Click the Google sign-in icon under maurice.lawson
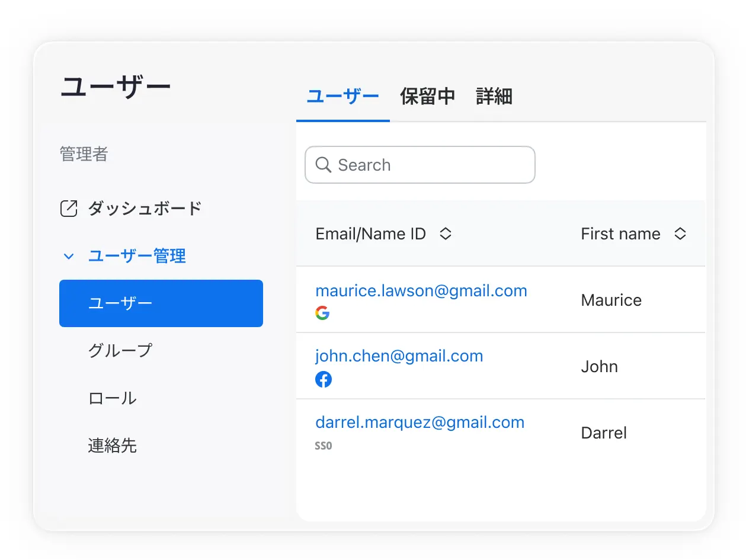Viewport: 746px width, 560px height. pyautogui.click(x=323, y=313)
